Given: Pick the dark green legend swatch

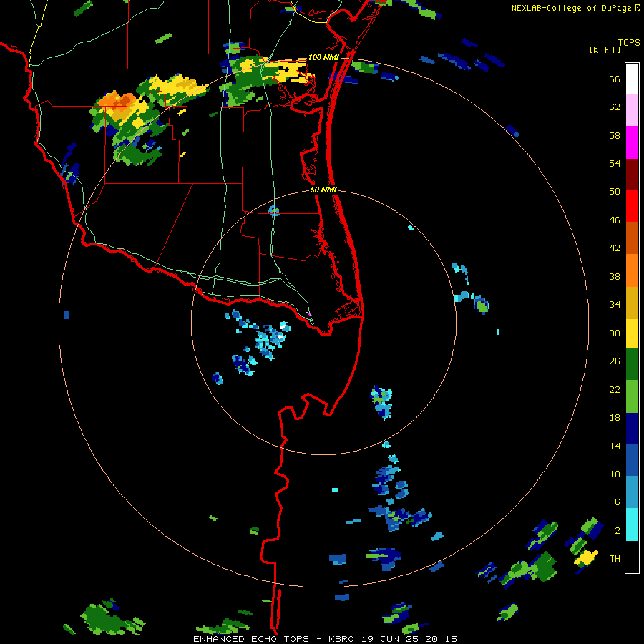Looking at the screenshot, I should (x=632, y=364).
